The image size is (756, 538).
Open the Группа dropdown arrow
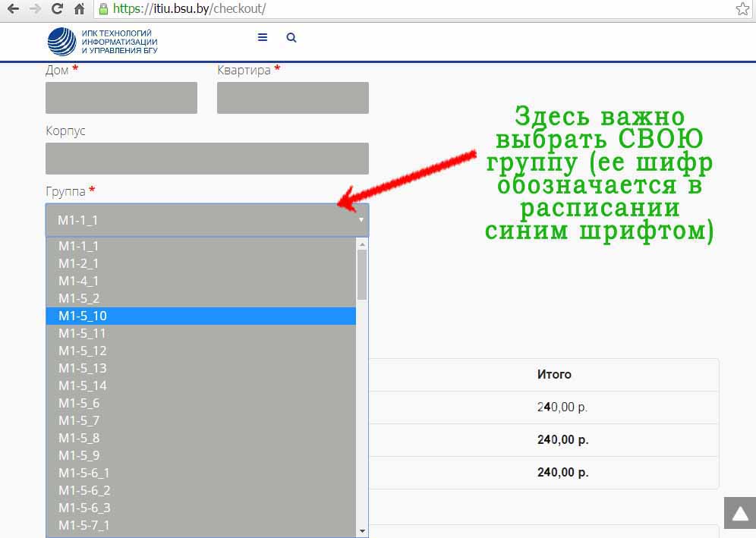(x=361, y=220)
